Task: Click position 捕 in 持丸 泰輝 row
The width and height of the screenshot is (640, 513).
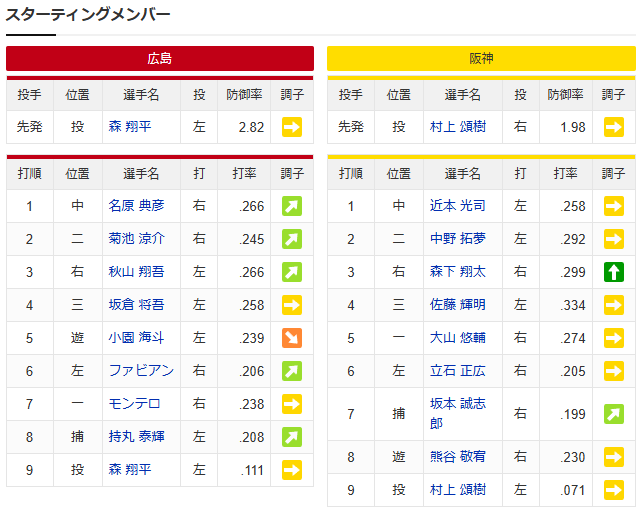Action: pyautogui.click(x=78, y=437)
